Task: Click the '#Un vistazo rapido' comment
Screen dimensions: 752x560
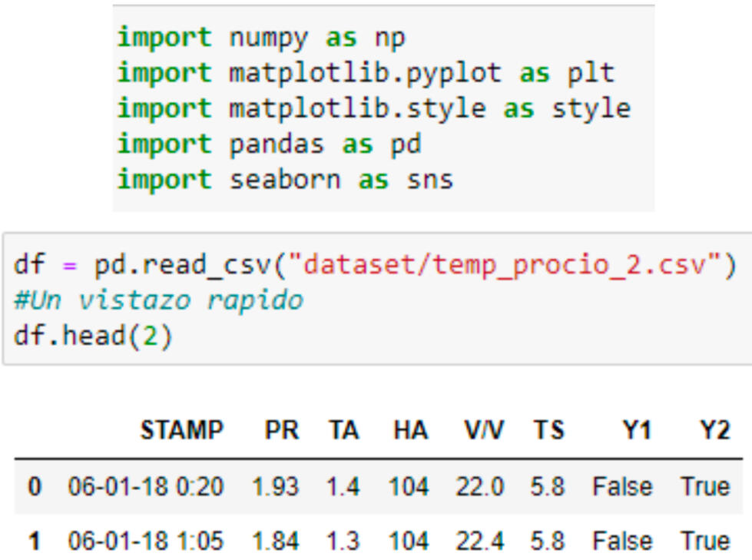Action: tap(158, 300)
